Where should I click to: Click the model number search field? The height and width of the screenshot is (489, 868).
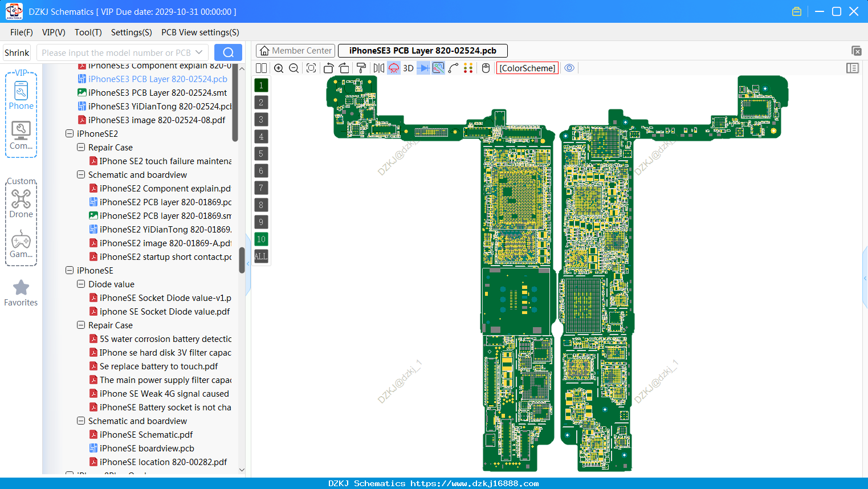tap(116, 52)
